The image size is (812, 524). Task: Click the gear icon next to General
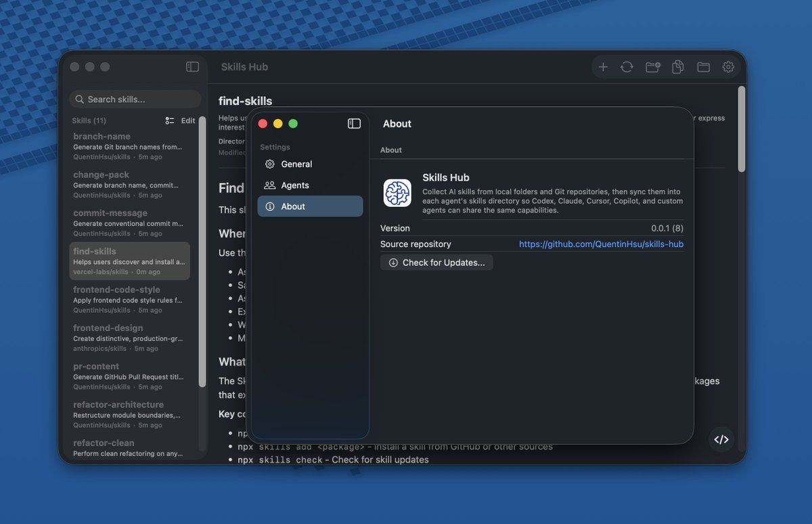tap(270, 164)
